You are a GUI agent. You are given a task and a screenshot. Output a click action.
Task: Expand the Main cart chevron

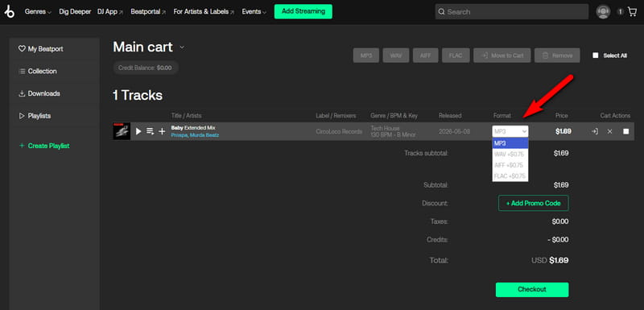pyautogui.click(x=182, y=48)
